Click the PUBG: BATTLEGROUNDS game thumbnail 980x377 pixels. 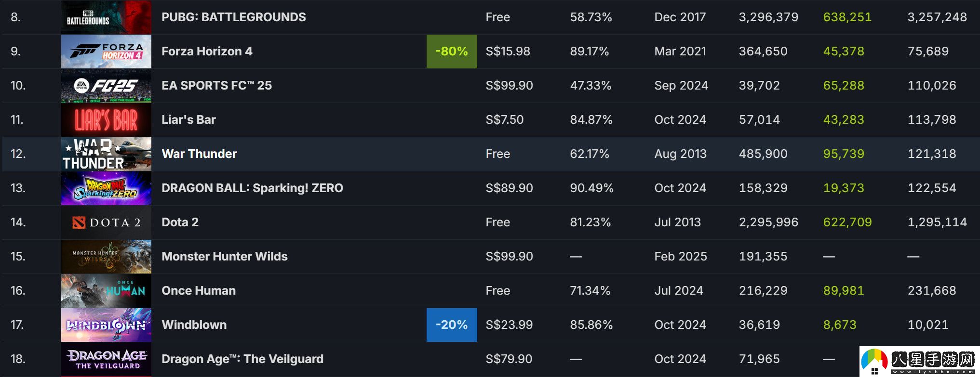pyautogui.click(x=106, y=17)
